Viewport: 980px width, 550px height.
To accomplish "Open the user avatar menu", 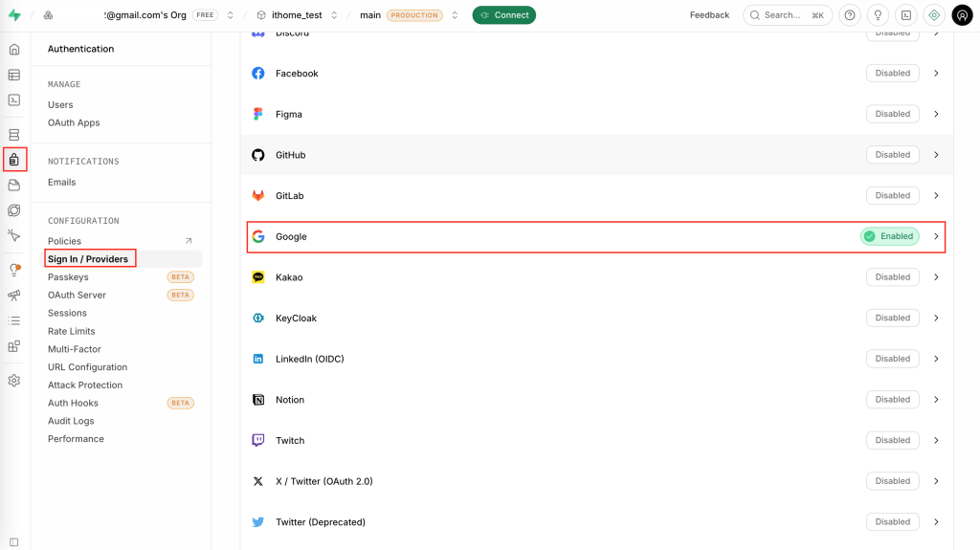I will click(962, 15).
